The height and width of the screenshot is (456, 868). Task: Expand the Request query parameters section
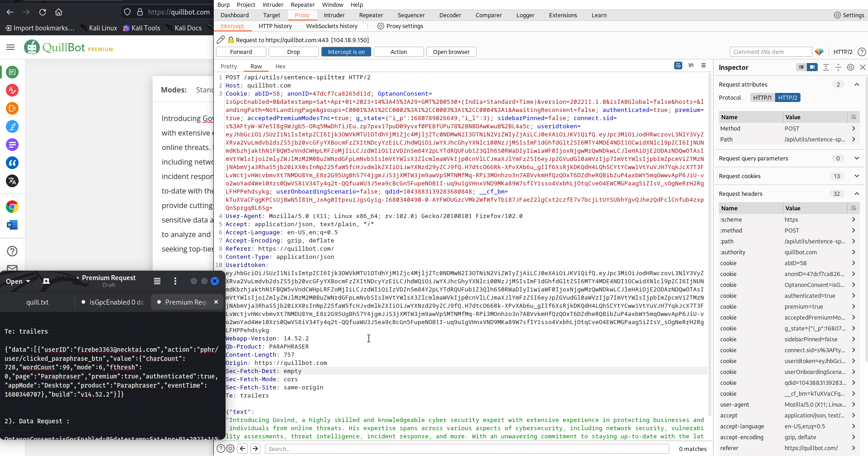(x=857, y=158)
